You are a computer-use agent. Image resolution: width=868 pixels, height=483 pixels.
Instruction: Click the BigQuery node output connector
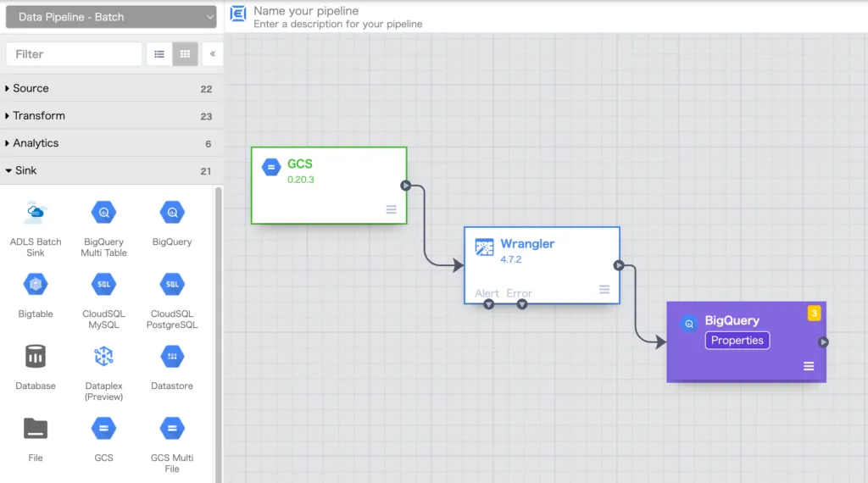(824, 342)
